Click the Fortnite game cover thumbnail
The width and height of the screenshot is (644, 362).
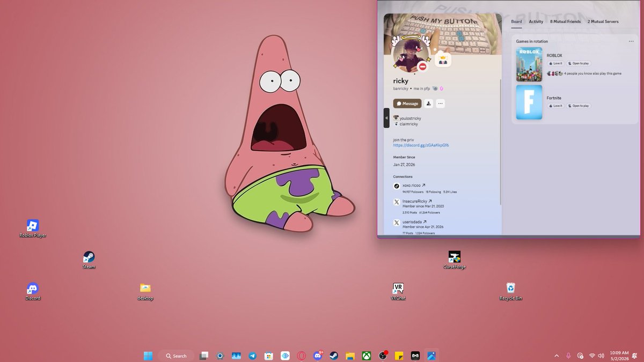[529, 102]
